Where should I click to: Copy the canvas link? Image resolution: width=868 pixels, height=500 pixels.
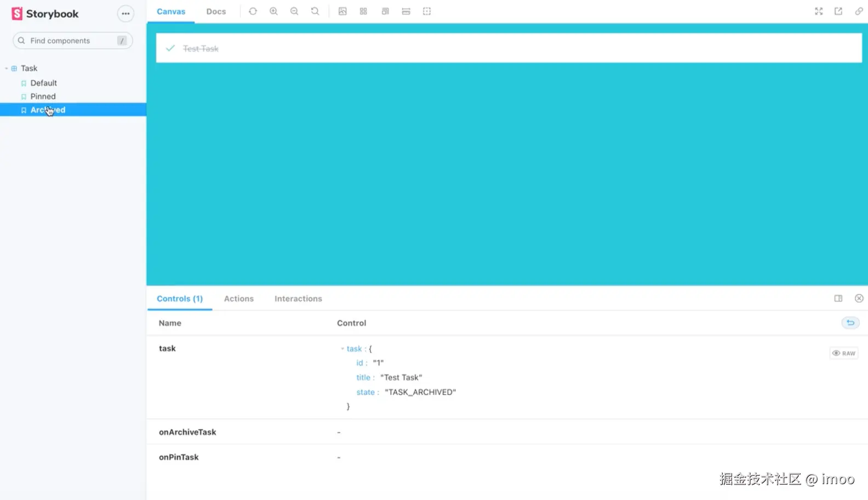tap(859, 12)
